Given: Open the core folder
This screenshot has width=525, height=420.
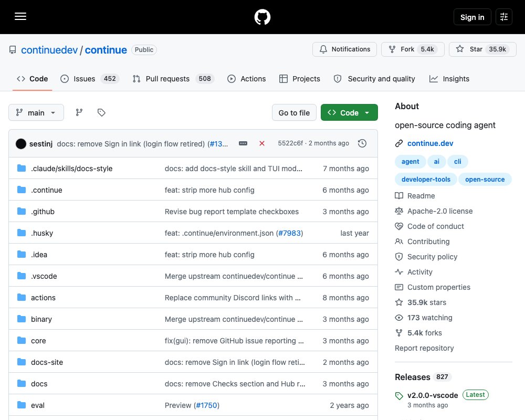Looking at the screenshot, I should pos(38,341).
